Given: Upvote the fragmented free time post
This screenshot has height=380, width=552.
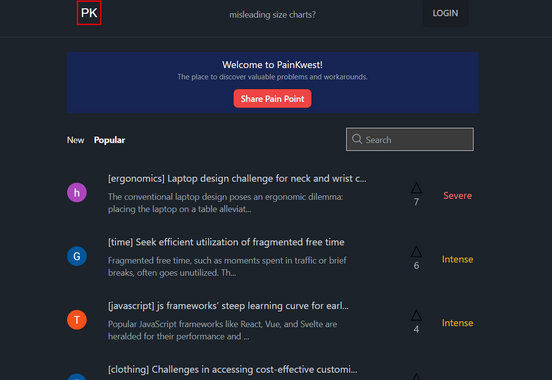Looking at the screenshot, I should point(416,251).
